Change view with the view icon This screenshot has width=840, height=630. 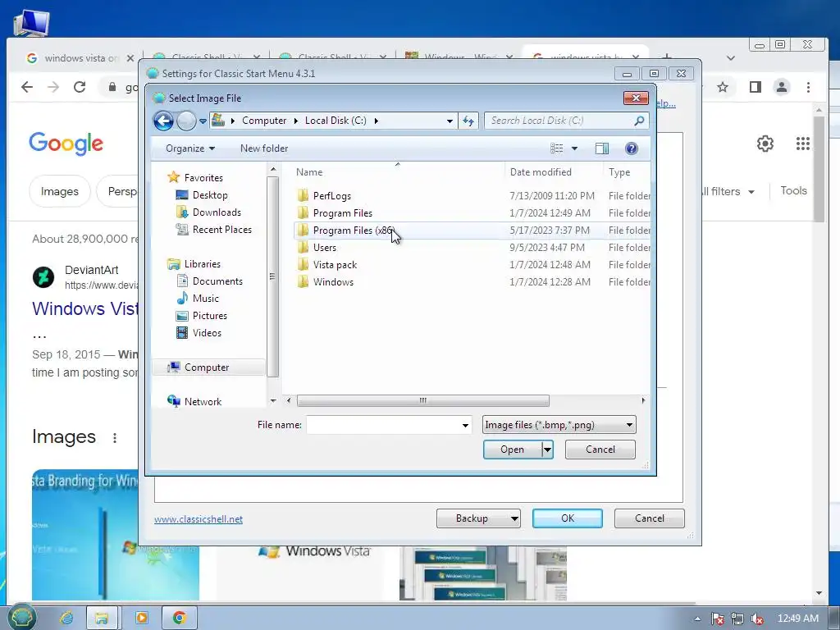tap(557, 148)
